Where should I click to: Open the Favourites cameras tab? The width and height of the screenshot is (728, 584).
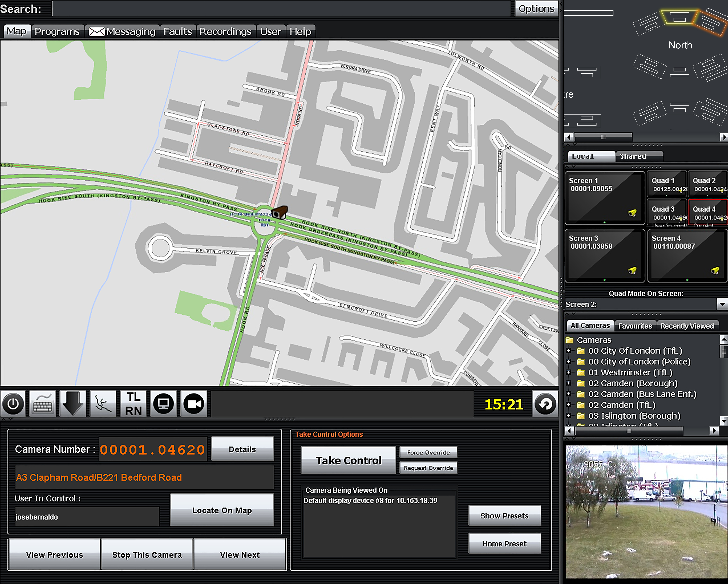coord(635,326)
